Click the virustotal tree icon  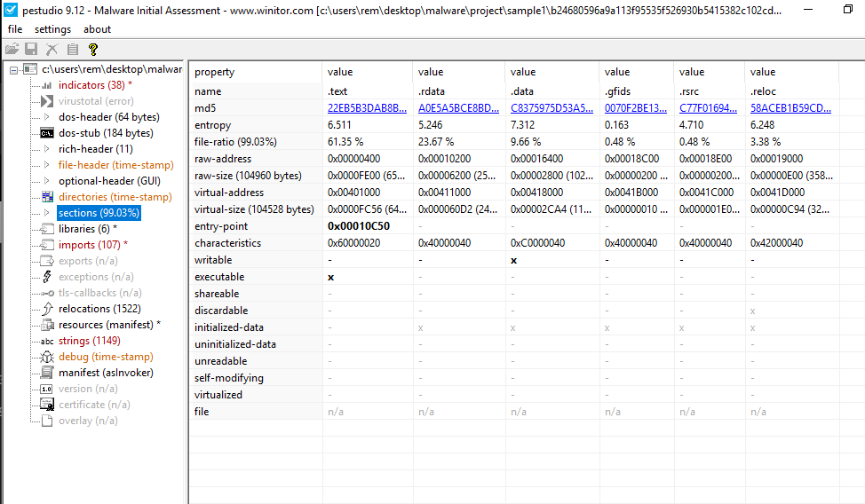tap(47, 101)
